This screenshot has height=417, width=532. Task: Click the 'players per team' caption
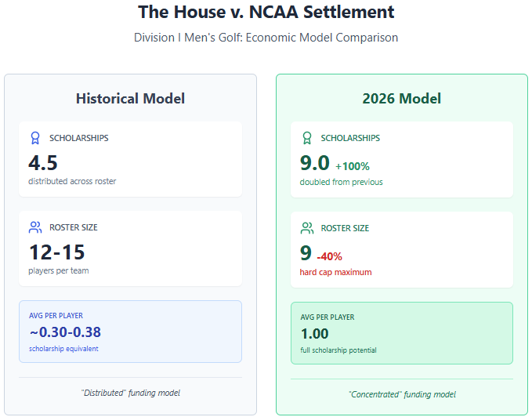[59, 271]
